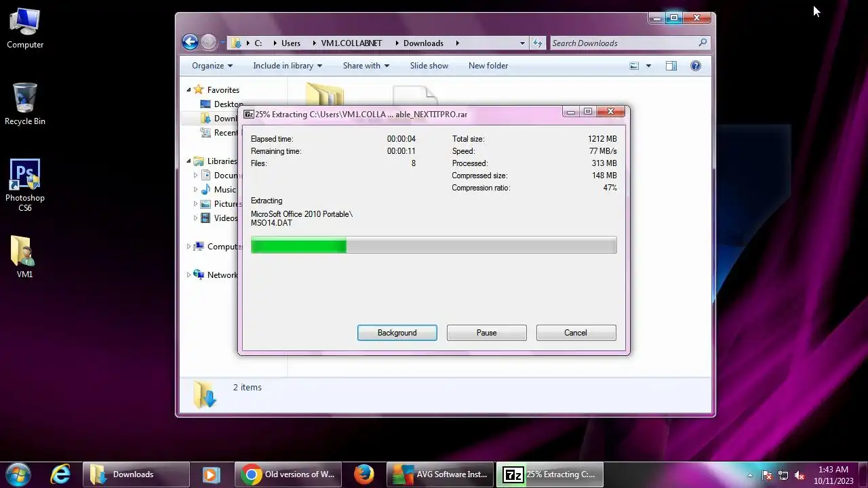Expand the Videos library node
The height and width of the screenshot is (488, 868).
point(196,218)
